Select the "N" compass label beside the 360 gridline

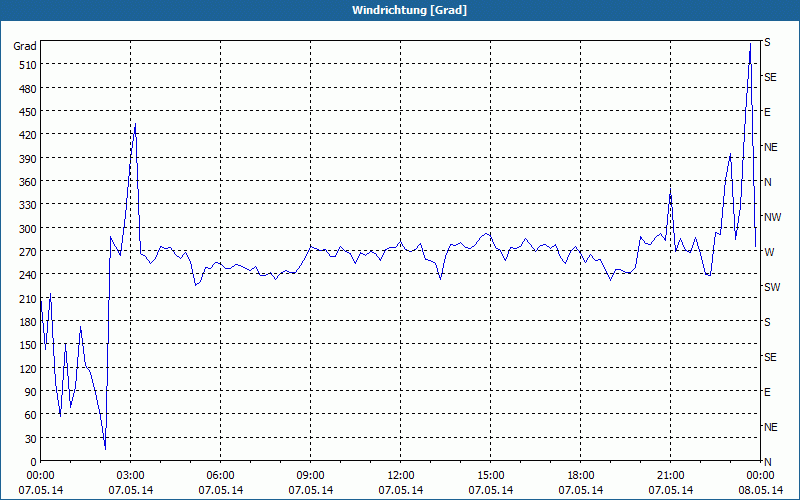(x=767, y=182)
